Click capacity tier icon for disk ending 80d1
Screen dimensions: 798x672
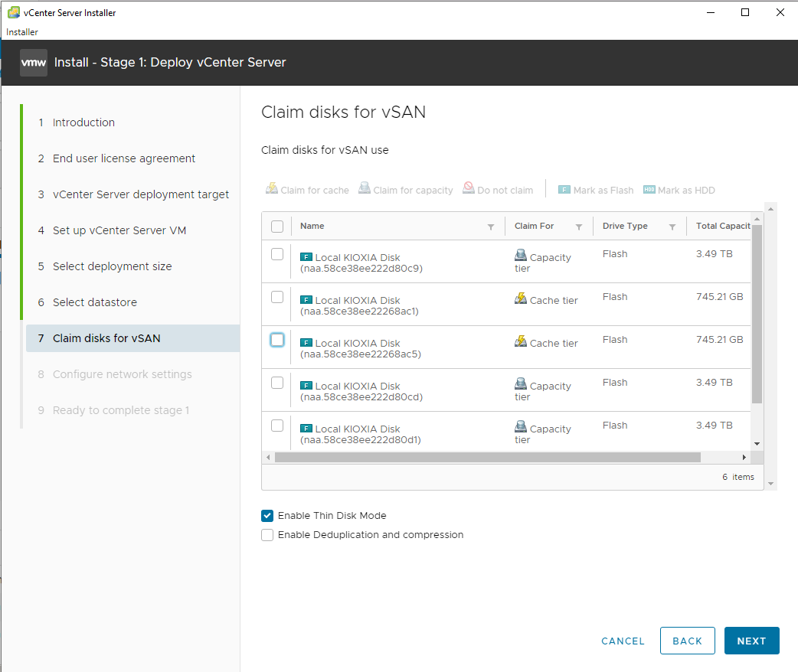[x=521, y=426]
